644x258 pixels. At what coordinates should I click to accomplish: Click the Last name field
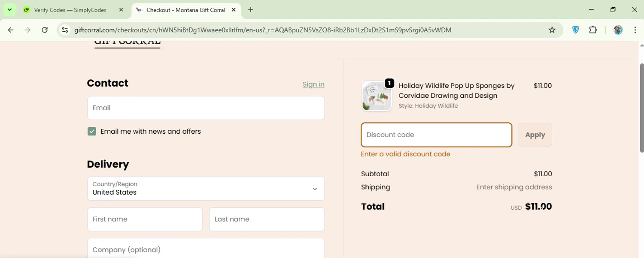pos(267,219)
